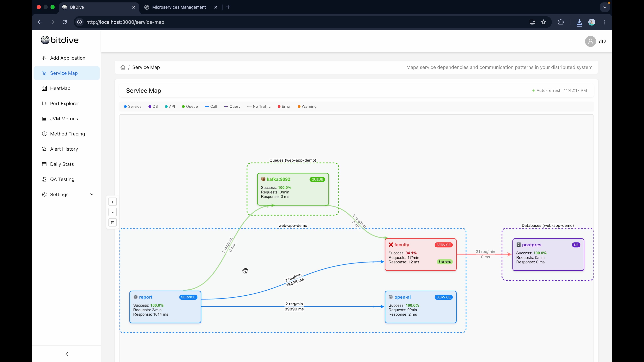644x362 pixels.
Task: Open the browser downloads menu
Action: click(x=579, y=22)
